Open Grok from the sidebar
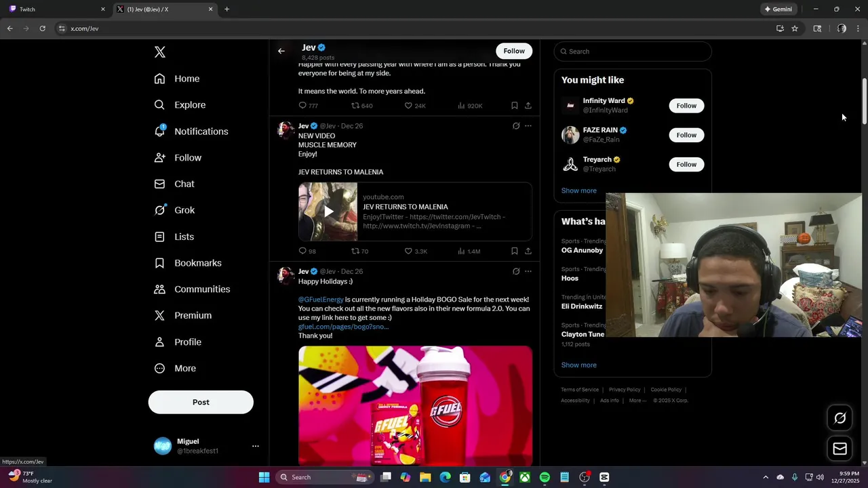 click(x=174, y=210)
